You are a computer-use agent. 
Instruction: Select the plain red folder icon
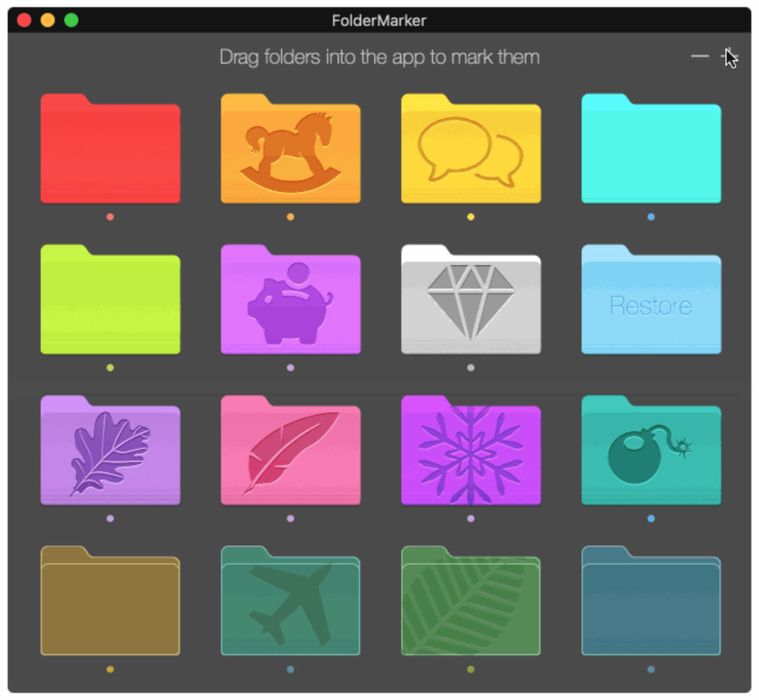pos(110,149)
